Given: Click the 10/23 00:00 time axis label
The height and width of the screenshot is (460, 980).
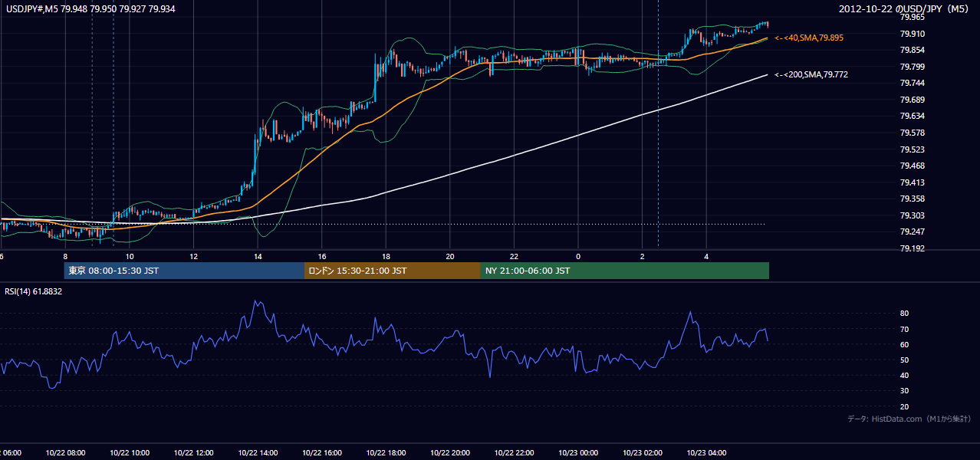Looking at the screenshot, I should [x=578, y=453].
